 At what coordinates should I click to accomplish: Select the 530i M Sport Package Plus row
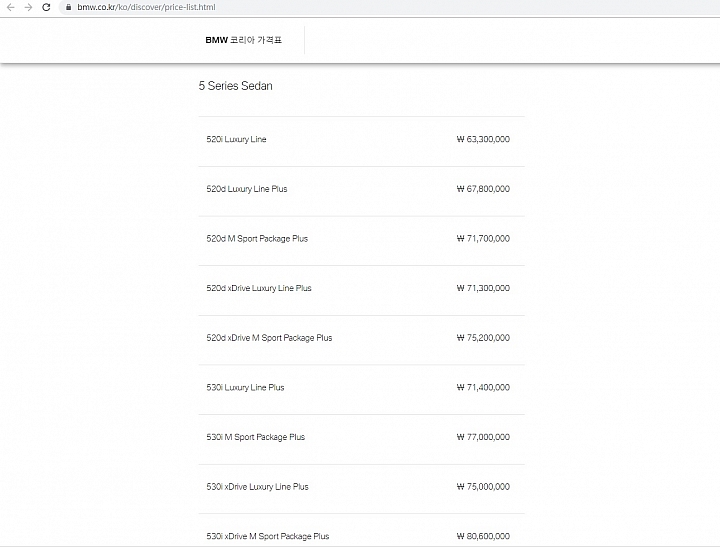361,440
